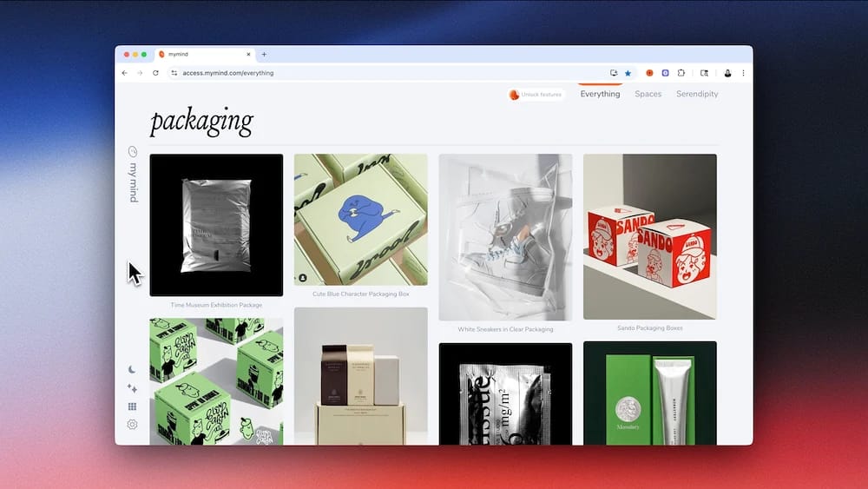Toggle dark mode with the moon icon
This screenshot has width=868, height=489.
132,370
